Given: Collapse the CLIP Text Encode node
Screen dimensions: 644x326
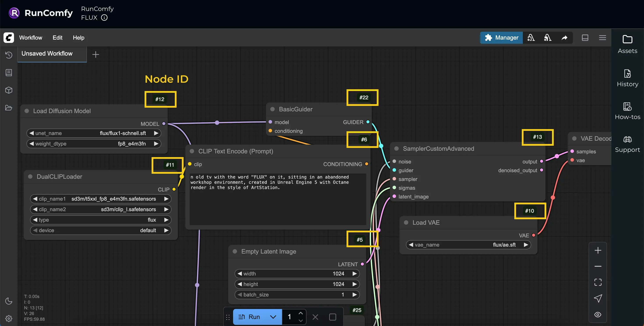Looking at the screenshot, I should [x=192, y=151].
